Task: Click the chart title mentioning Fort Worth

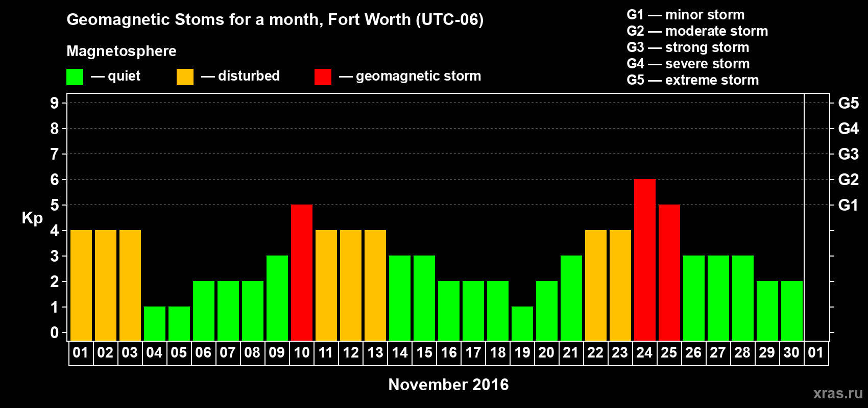Action: point(275,20)
